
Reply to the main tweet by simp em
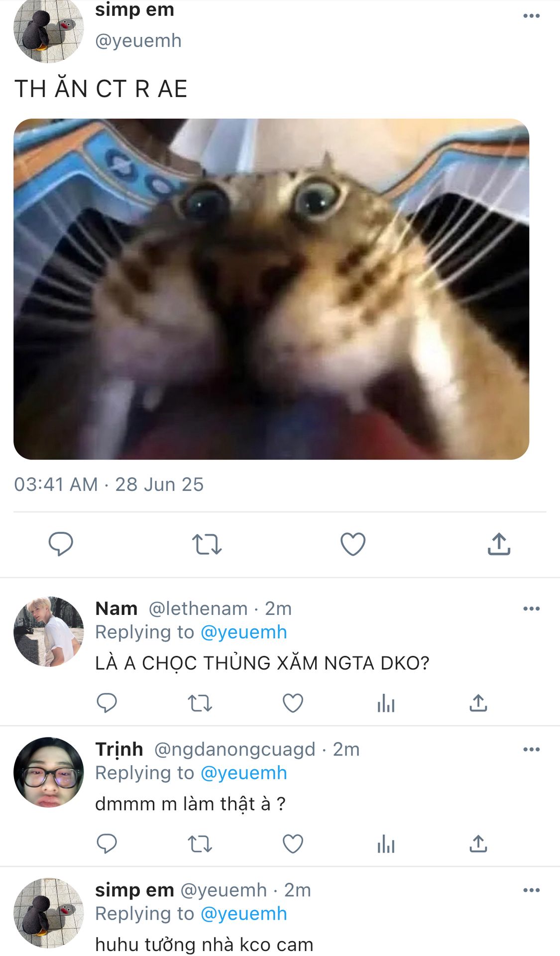61,543
